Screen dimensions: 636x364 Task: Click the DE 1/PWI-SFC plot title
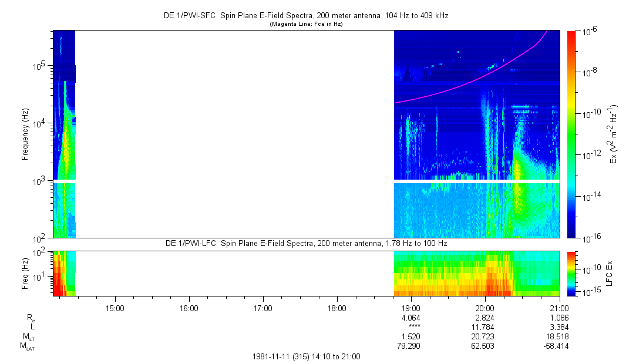pos(305,16)
